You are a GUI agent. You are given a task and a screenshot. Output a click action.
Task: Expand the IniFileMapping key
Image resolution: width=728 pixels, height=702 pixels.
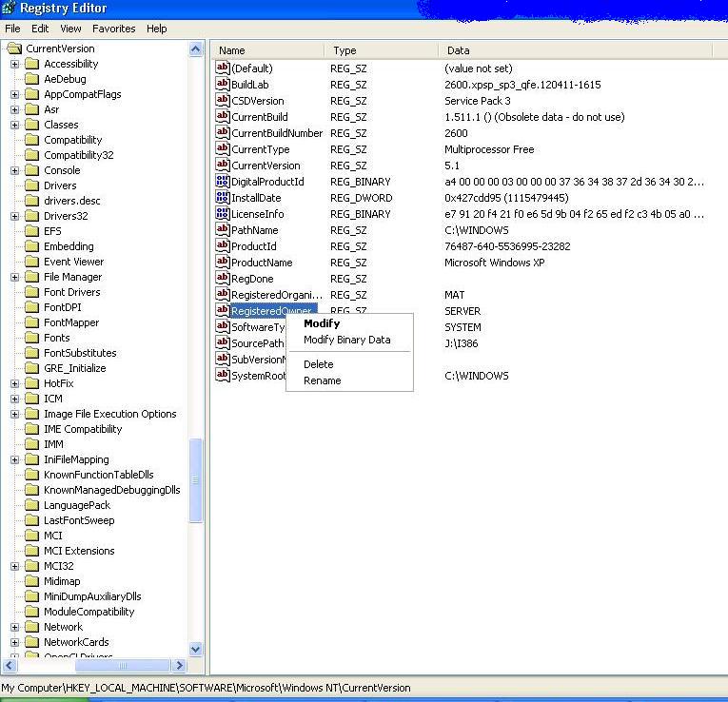click(15, 459)
